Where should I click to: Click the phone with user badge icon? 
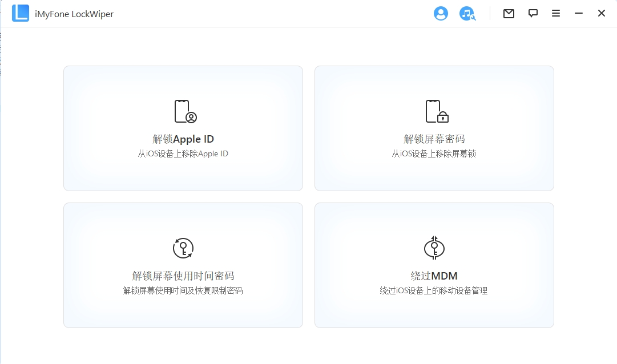[185, 111]
